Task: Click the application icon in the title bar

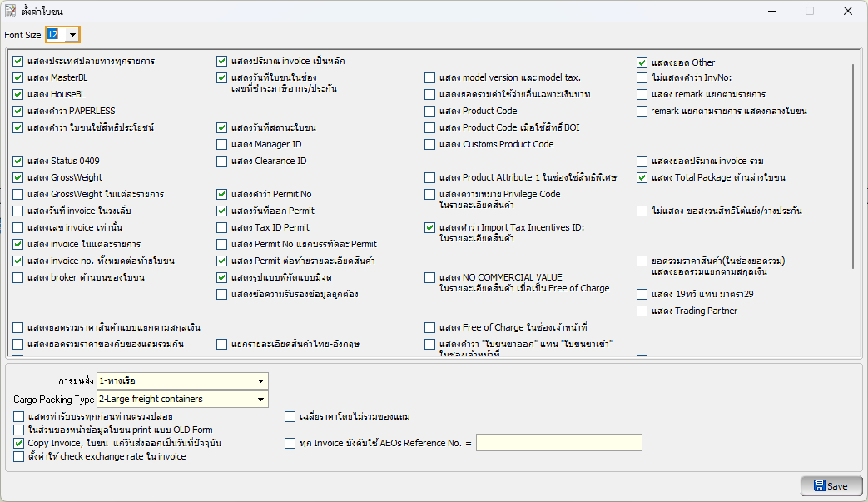Action: tap(11, 12)
